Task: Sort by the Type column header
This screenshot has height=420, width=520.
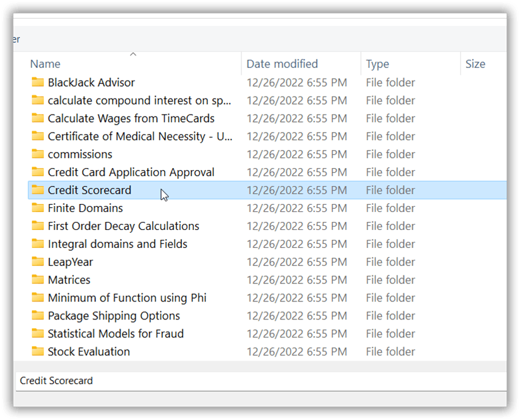Action: (x=377, y=64)
